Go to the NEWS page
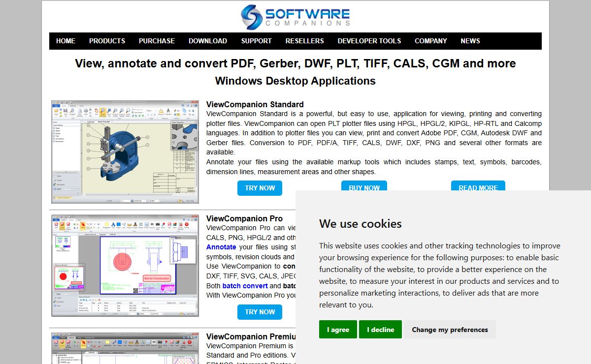This screenshot has width=591, height=364. click(470, 41)
